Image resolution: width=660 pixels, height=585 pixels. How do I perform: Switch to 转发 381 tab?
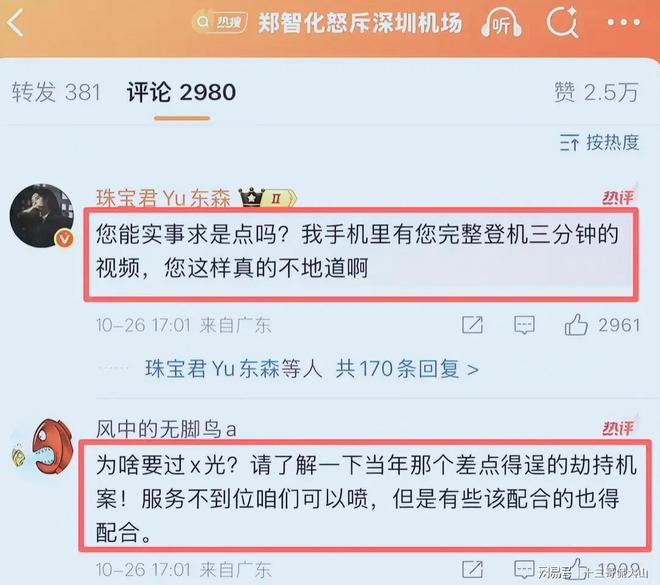click(x=56, y=92)
